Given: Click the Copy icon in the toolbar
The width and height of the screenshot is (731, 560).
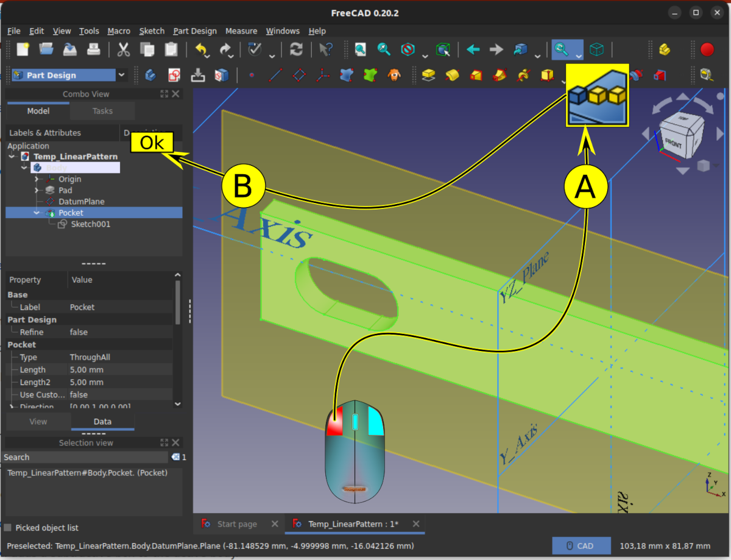Looking at the screenshot, I should pos(147,49).
